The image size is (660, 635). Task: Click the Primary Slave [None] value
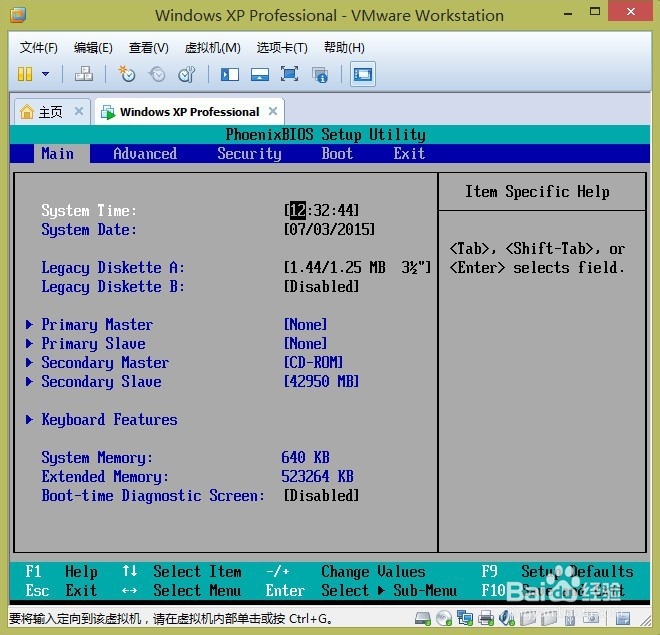tap(306, 343)
